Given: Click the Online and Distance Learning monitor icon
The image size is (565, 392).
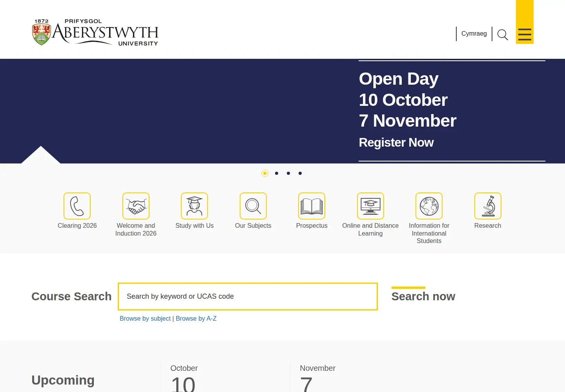Looking at the screenshot, I should pos(370,206).
